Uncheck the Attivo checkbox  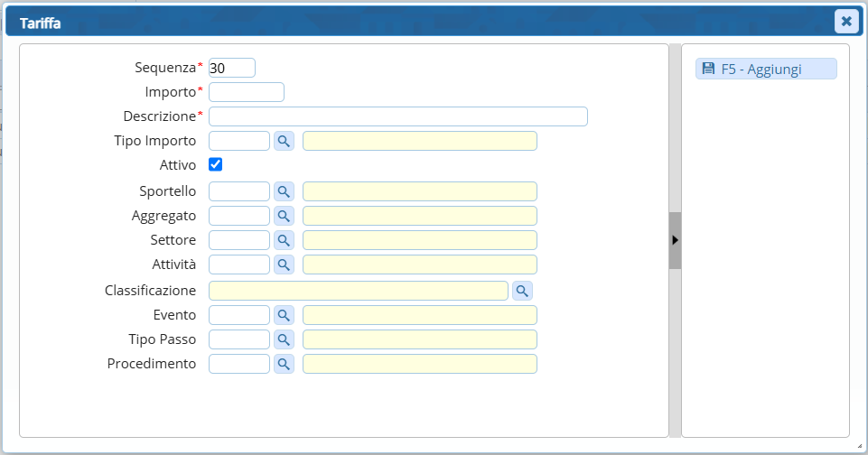tap(216, 164)
